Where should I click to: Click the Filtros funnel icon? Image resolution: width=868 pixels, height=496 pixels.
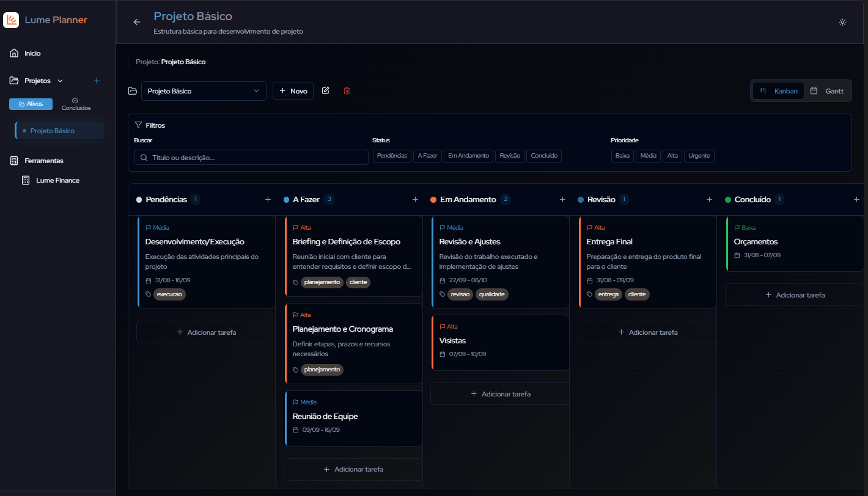click(x=138, y=125)
